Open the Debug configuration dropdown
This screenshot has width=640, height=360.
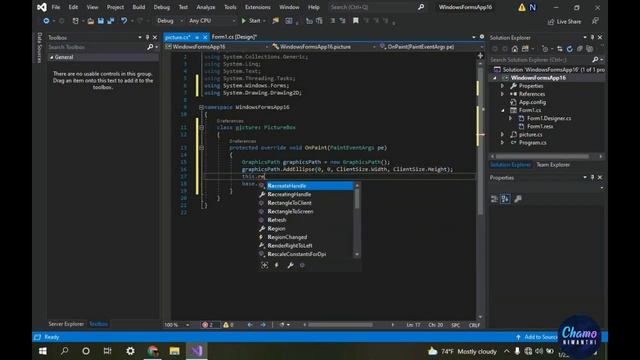click(x=170, y=21)
